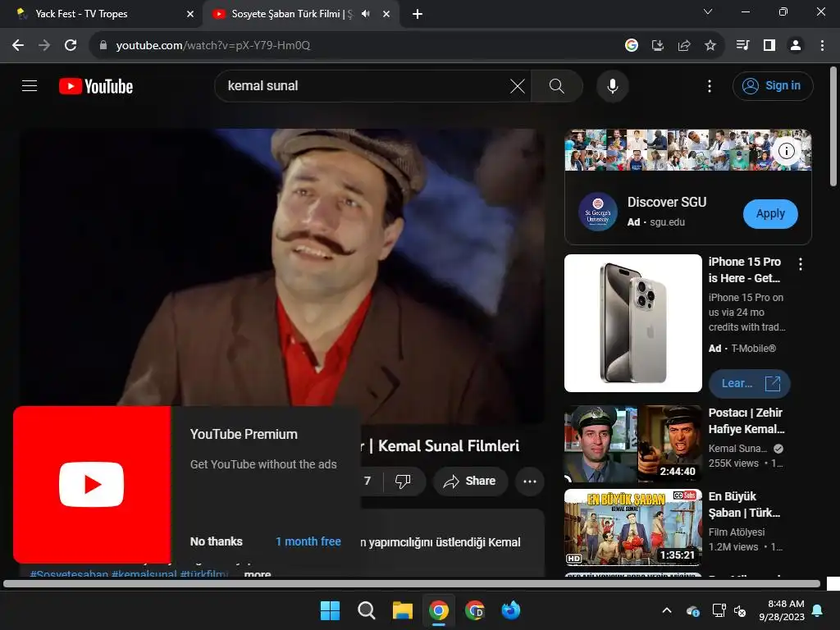Go to YouTube home via logo
840x630 pixels.
point(96,86)
